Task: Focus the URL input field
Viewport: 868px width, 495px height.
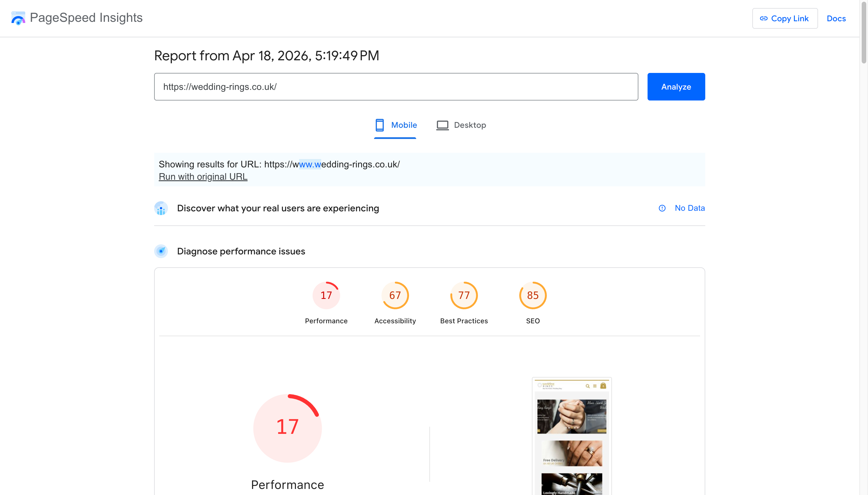Action: click(x=396, y=87)
